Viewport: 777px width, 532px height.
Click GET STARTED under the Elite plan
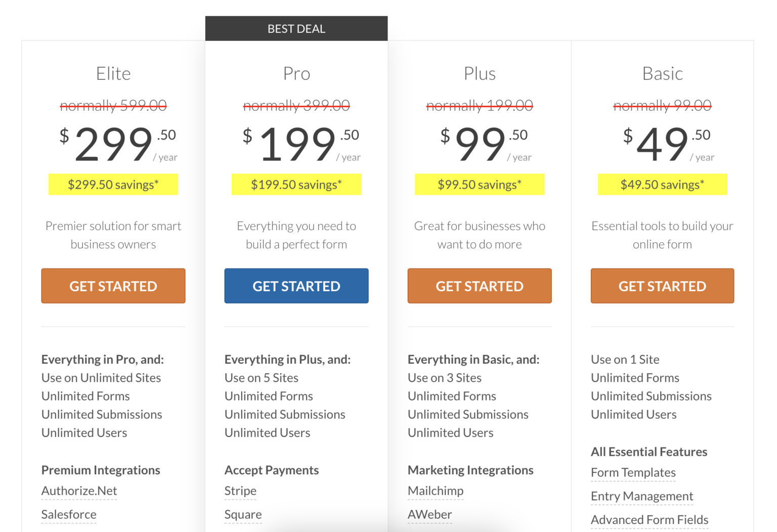click(x=113, y=286)
